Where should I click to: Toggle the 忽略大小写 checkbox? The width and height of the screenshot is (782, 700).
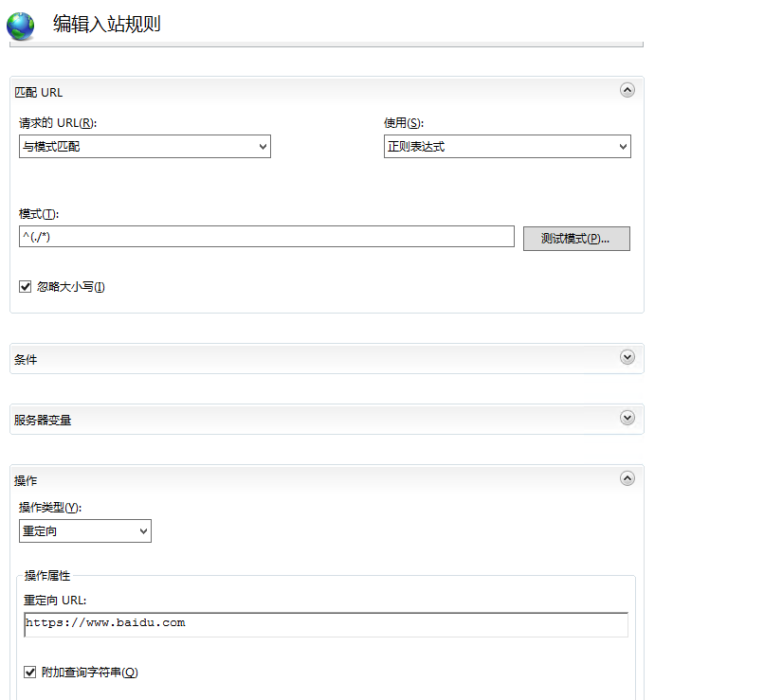[26, 286]
